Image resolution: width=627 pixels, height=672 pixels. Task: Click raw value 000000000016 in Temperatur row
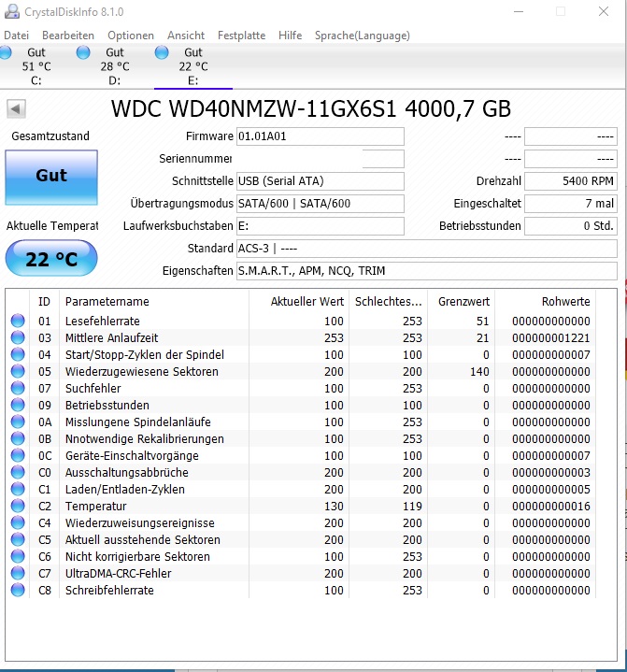click(x=550, y=507)
